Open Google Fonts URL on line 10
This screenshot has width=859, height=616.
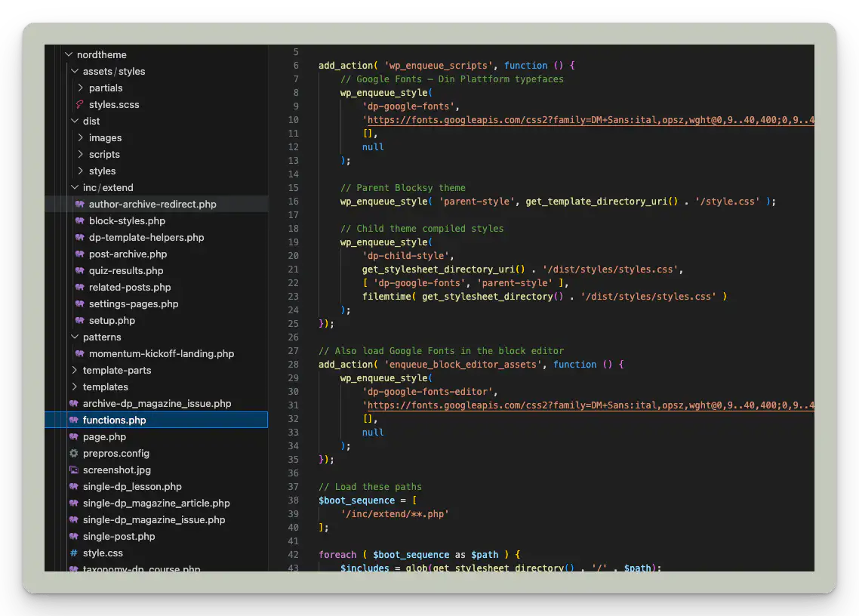(589, 120)
